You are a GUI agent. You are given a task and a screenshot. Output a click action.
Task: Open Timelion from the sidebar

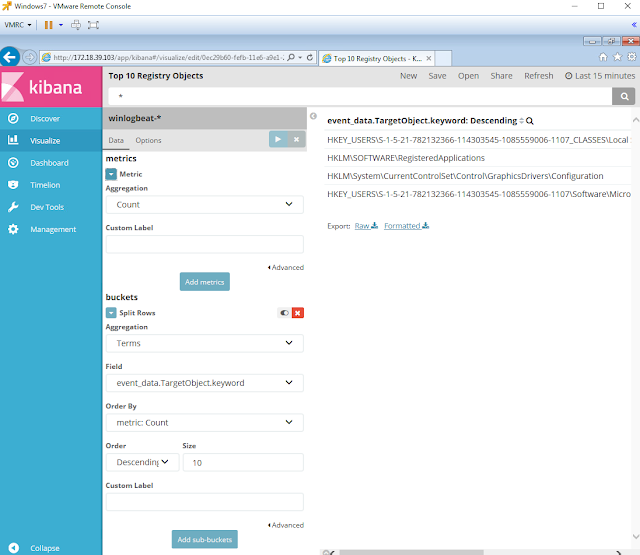click(x=45, y=185)
